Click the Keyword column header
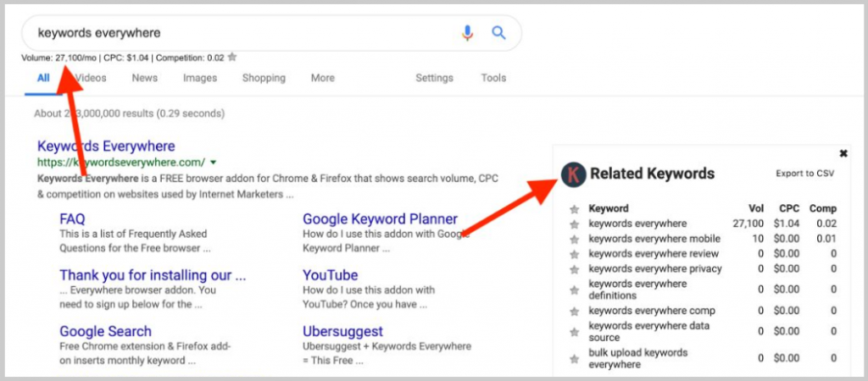 (609, 209)
